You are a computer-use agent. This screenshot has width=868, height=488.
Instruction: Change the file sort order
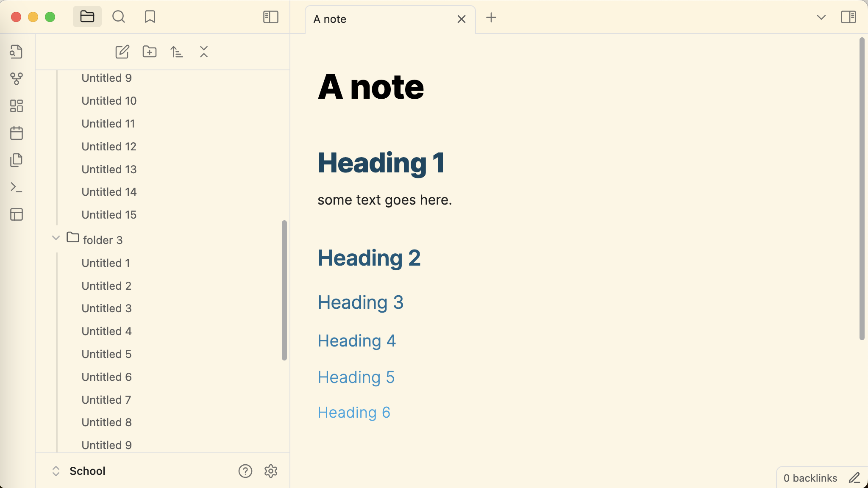point(176,52)
